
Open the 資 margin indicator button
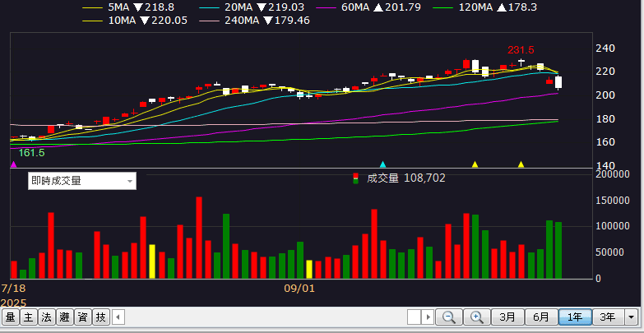click(x=83, y=317)
